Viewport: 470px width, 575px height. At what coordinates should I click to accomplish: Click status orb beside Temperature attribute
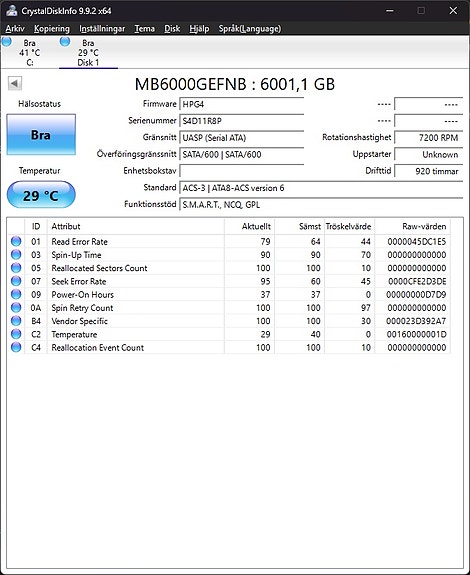(x=16, y=334)
